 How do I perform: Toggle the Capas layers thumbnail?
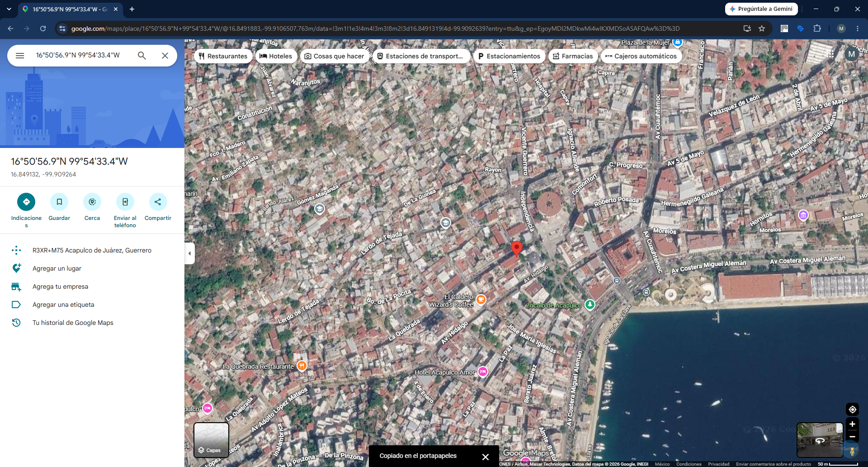click(211, 440)
